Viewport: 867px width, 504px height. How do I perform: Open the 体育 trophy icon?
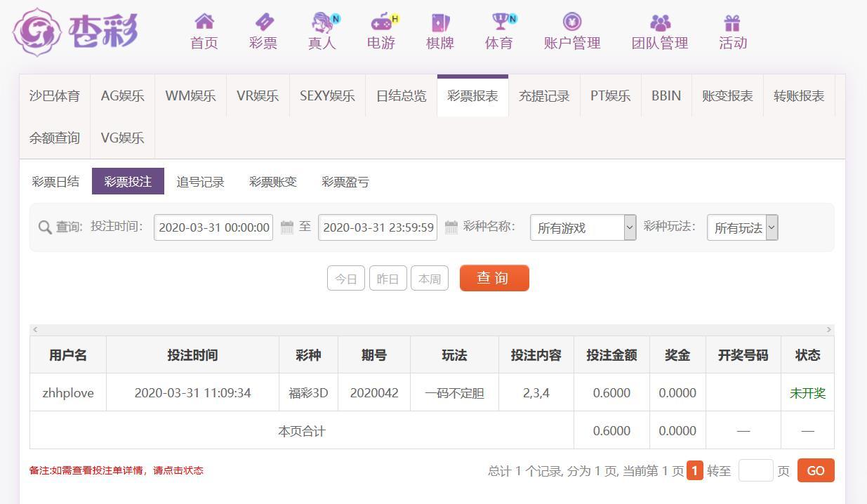[x=501, y=22]
